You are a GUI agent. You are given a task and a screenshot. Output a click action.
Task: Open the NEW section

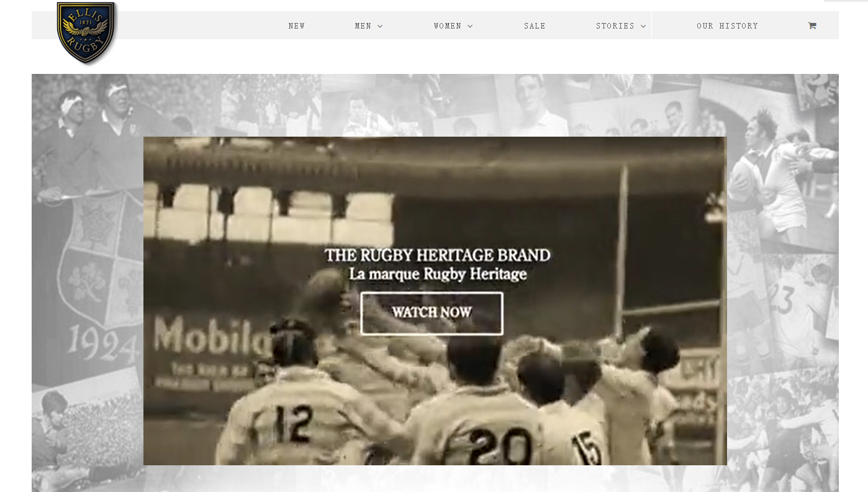point(297,25)
